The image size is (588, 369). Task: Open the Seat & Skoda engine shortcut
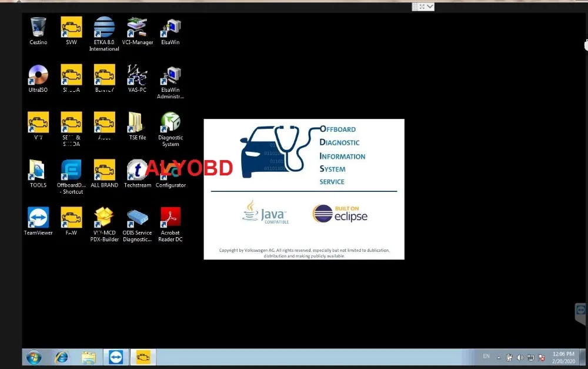click(x=71, y=129)
